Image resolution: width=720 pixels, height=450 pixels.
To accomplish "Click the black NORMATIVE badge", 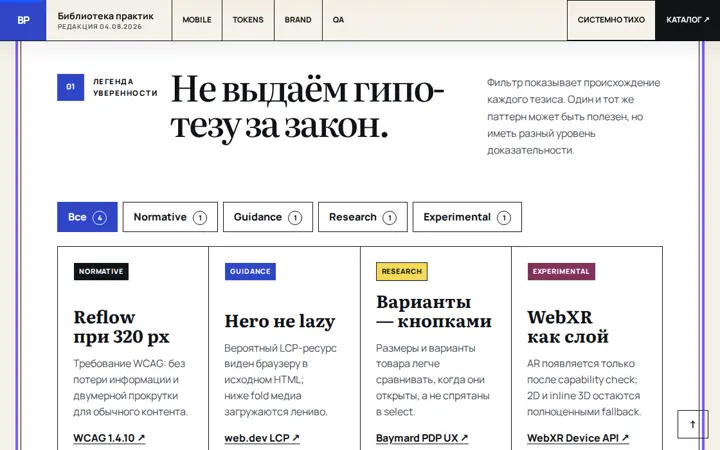I will [x=101, y=271].
